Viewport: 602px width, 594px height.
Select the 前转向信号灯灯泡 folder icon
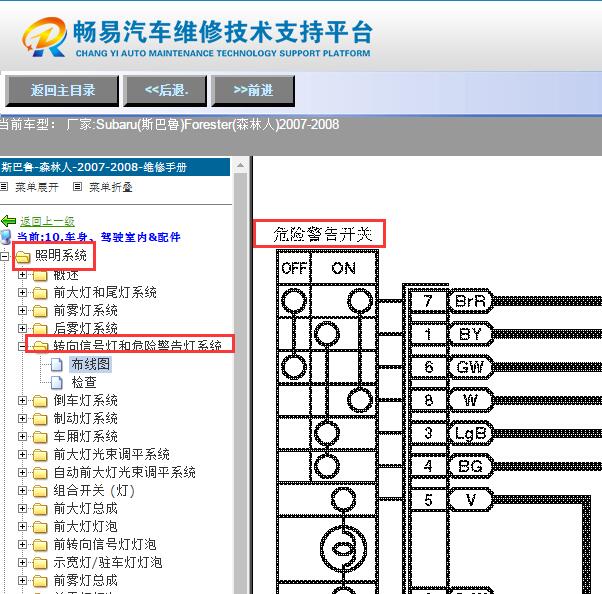click(40, 544)
